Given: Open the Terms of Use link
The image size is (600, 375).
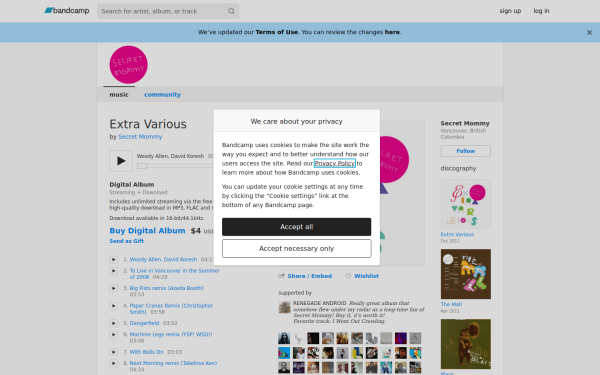Looking at the screenshot, I should click(277, 32).
